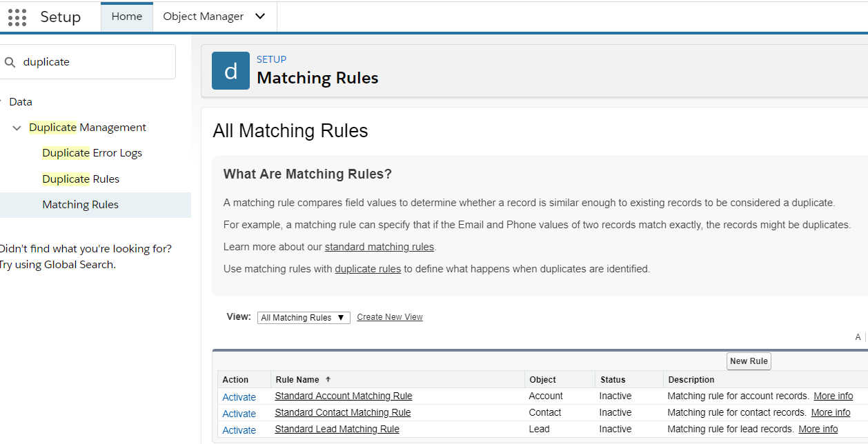
Task: Collapse the Data section chevron
Action: tap(1, 102)
